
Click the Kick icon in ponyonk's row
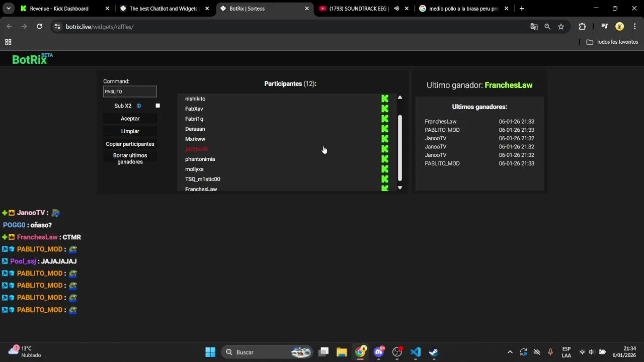point(385,149)
